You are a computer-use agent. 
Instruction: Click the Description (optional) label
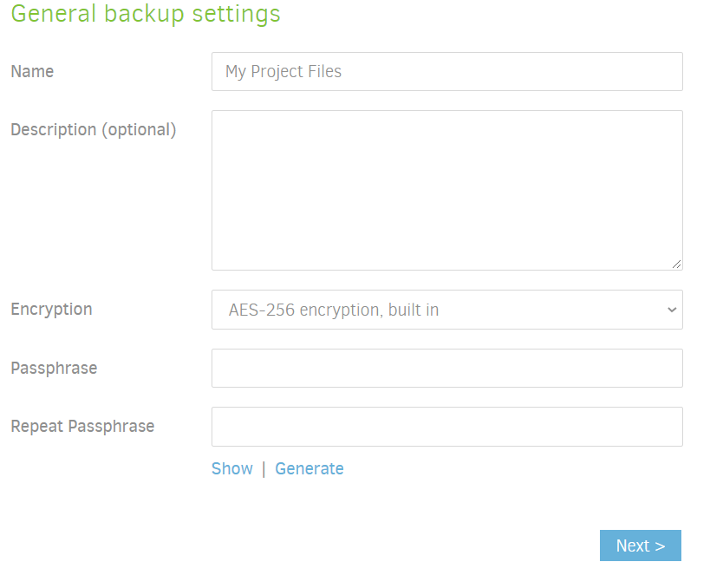[x=94, y=130]
